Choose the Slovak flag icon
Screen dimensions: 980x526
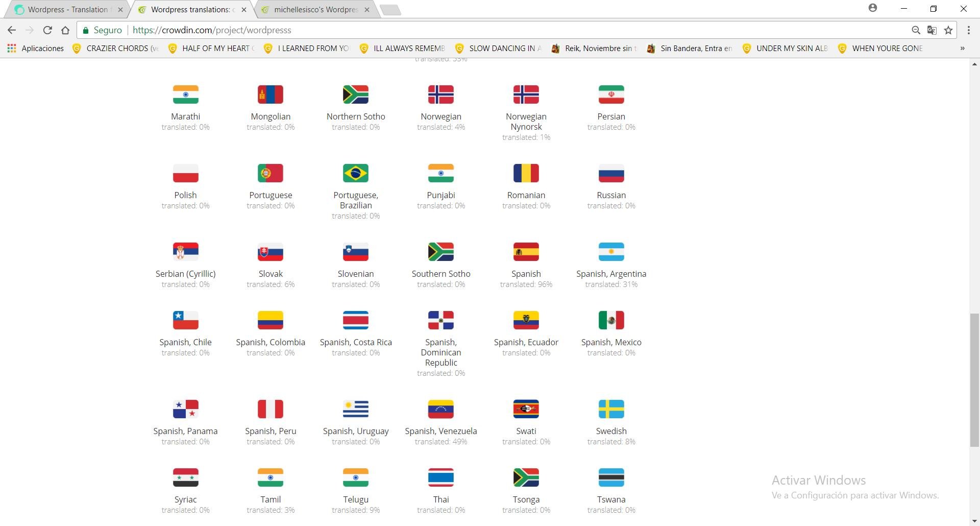[x=271, y=252]
